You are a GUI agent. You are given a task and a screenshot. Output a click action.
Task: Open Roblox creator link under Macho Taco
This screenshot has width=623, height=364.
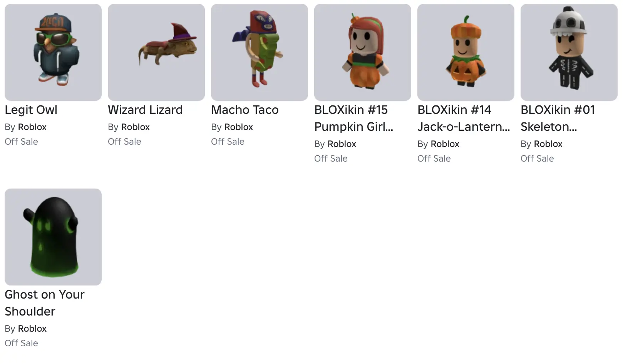[x=239, y=127]
